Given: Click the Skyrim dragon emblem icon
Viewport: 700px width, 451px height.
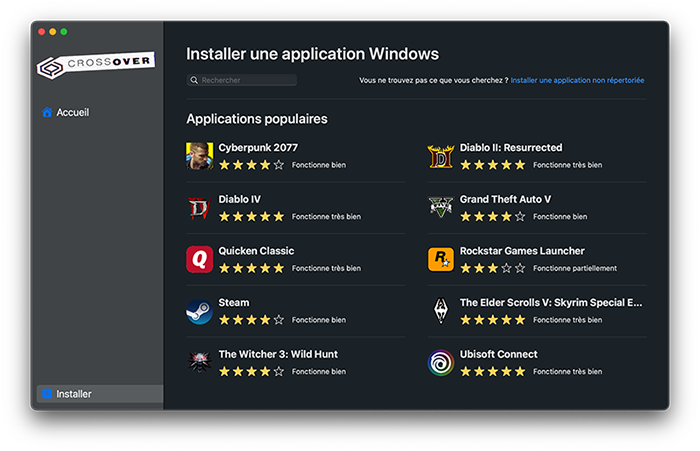Looking at the screenshot, I should point(441,311).
